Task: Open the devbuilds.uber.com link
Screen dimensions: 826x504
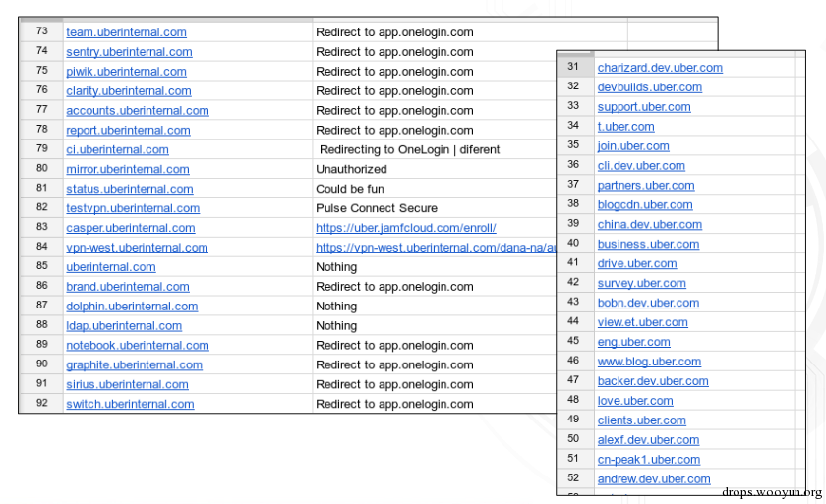Action: (x=649, y=87)
